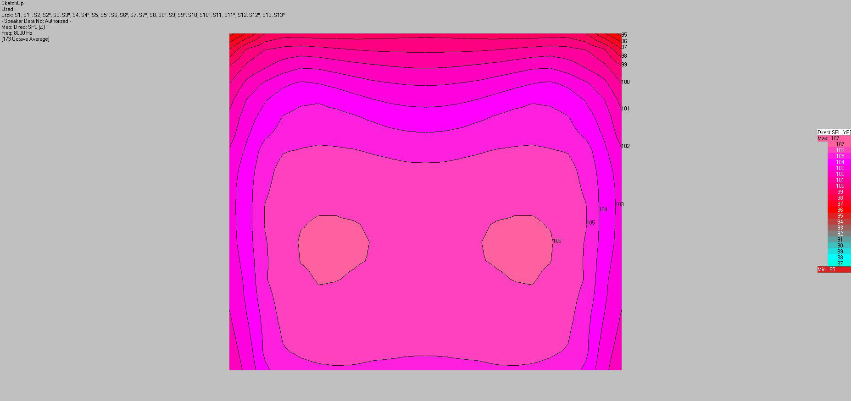Click the 'Used :' header line

click(x=8, y=9)
